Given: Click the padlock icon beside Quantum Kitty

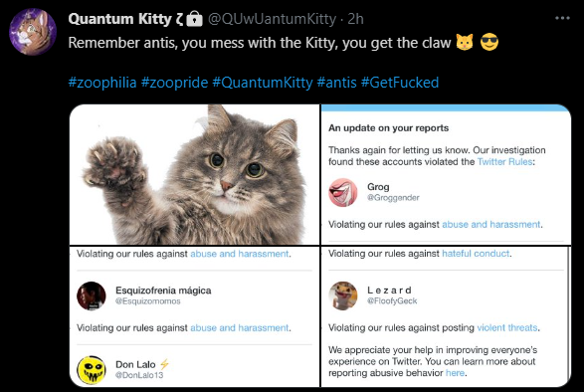Looking at the screenshot, I should tap(194, 18).
